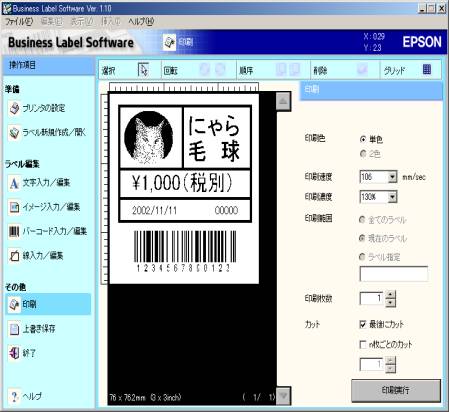Toggle cut at end (最後にカット) checkbox
This screenshot has width=449, height=412.
(x=363, y=324)
